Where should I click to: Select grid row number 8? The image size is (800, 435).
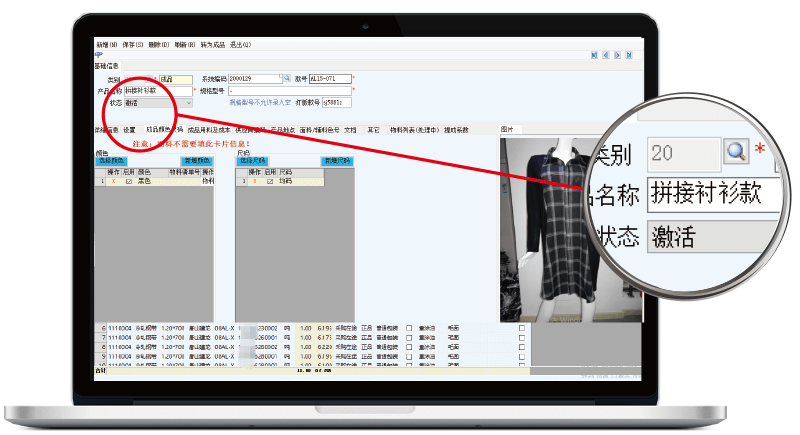(x=101, y=347)
